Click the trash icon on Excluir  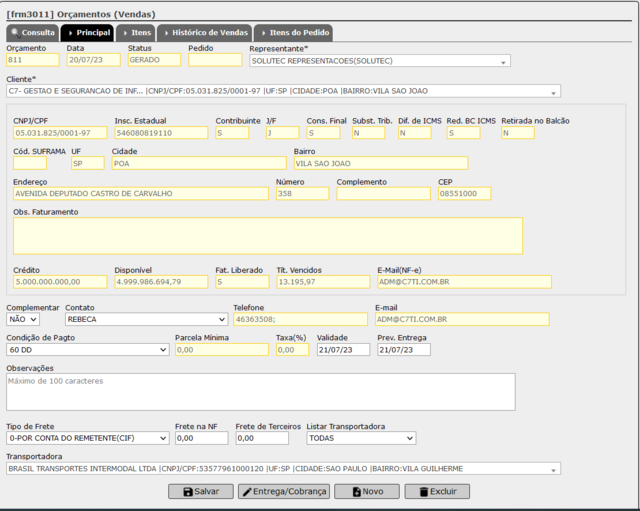tap(424, 492)
